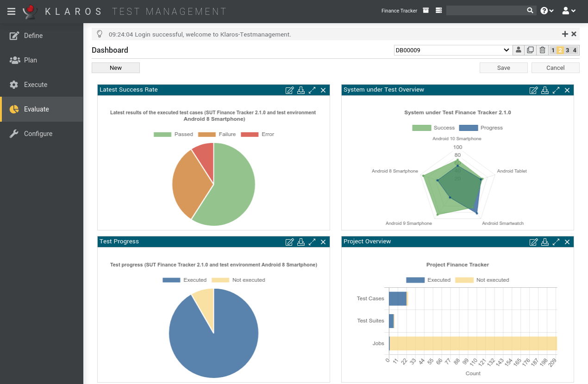Screen dimensions: 588x384
Task: Expand the user account menu
Action: tap(569, 11)
